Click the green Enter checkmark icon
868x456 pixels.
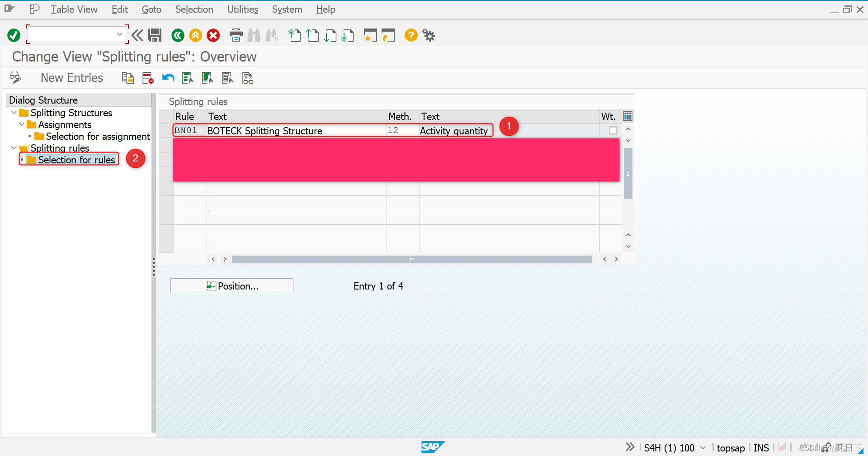click(14, 35)
